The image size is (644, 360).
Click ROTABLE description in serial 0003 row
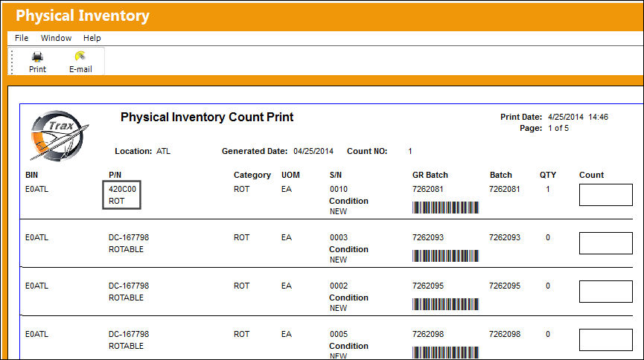click(x=126, y=250)
